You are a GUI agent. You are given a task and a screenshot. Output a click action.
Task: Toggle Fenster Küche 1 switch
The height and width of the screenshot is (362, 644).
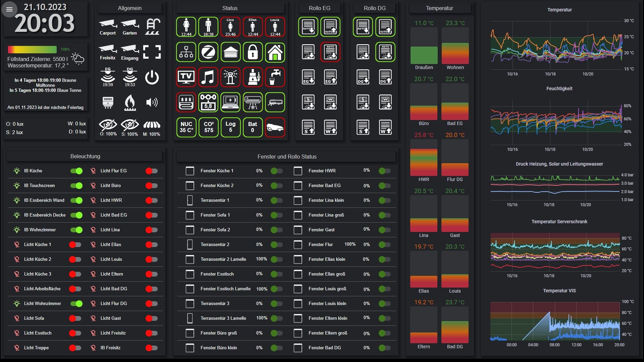pyautogui.click(x=277, y=171)
